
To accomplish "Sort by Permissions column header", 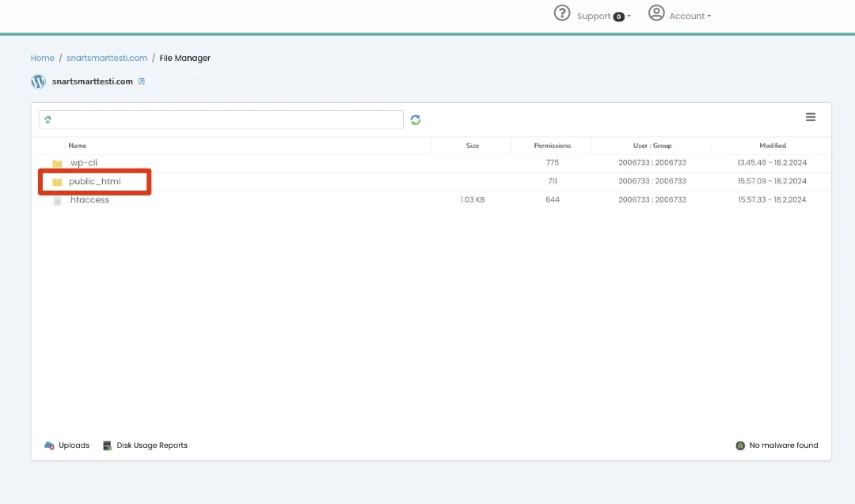I will click(553, 146).
